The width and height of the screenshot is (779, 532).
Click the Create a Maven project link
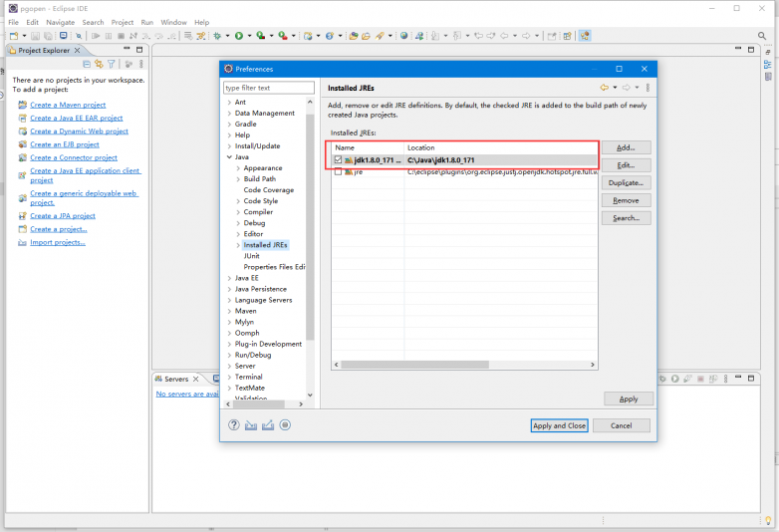(68, 105)
